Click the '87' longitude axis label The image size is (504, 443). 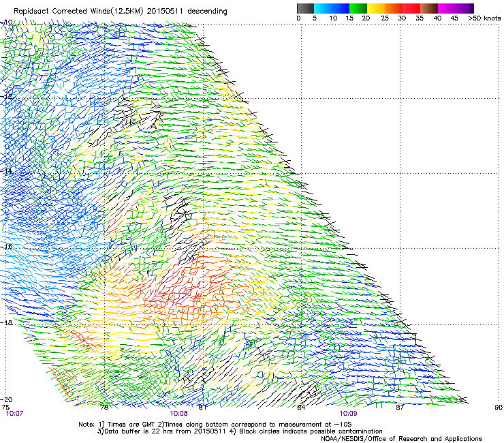coord(400,408)
